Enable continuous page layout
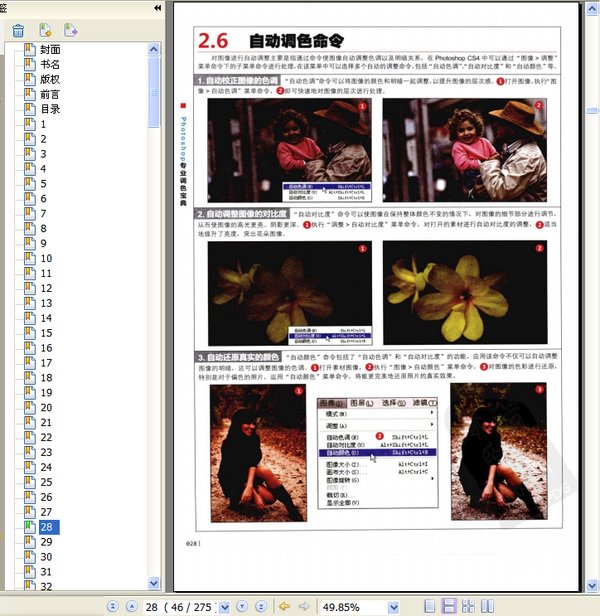This screenshot has width=600, height=616. point(449,606)
